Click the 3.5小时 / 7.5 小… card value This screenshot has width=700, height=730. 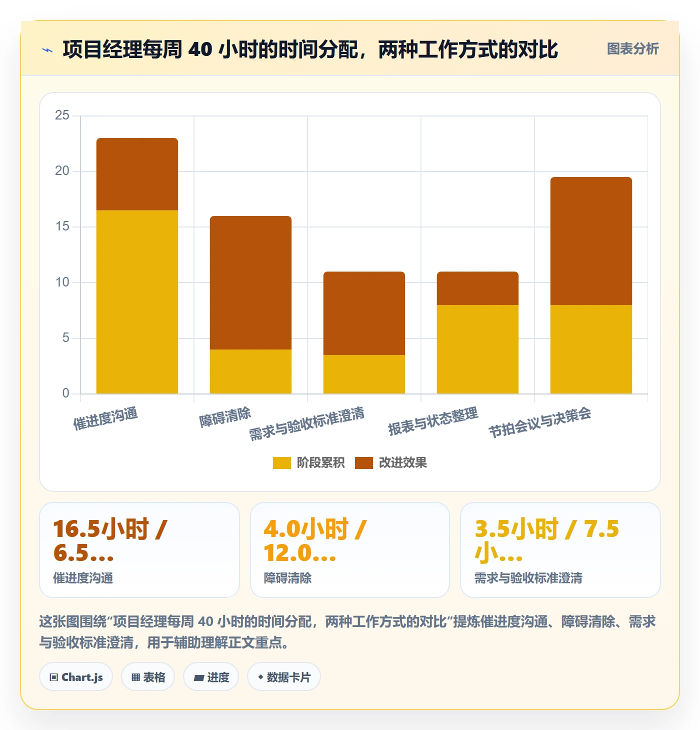pos(547,540)
